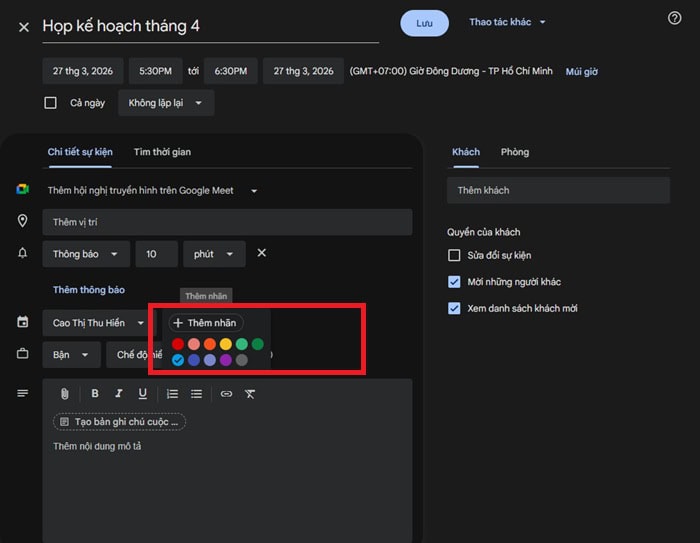Open the Không lặp lại dropdown
This screenshot has height=543, width=700.
pyautogui.click(x=165, y=103)
